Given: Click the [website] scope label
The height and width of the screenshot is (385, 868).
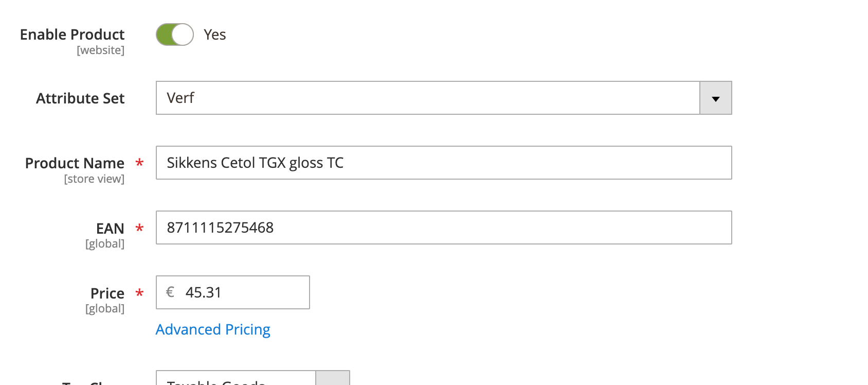Looking at the screenshot, I should coord(100,50).
